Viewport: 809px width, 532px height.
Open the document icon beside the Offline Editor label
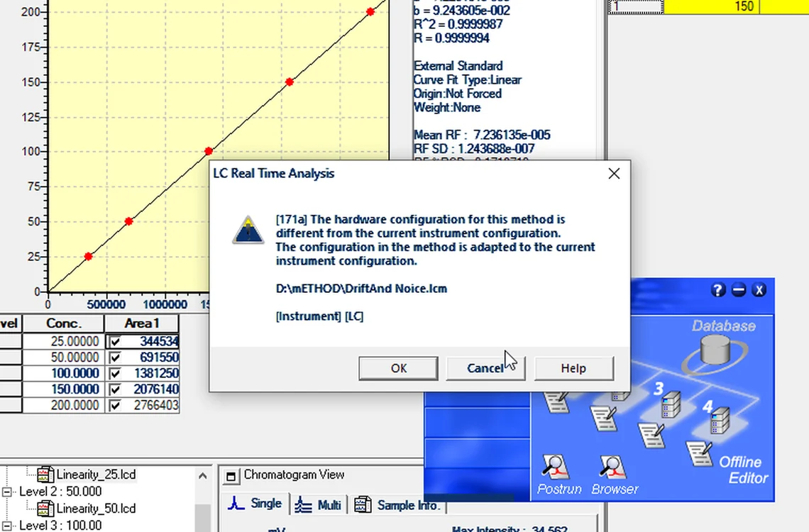699,453
